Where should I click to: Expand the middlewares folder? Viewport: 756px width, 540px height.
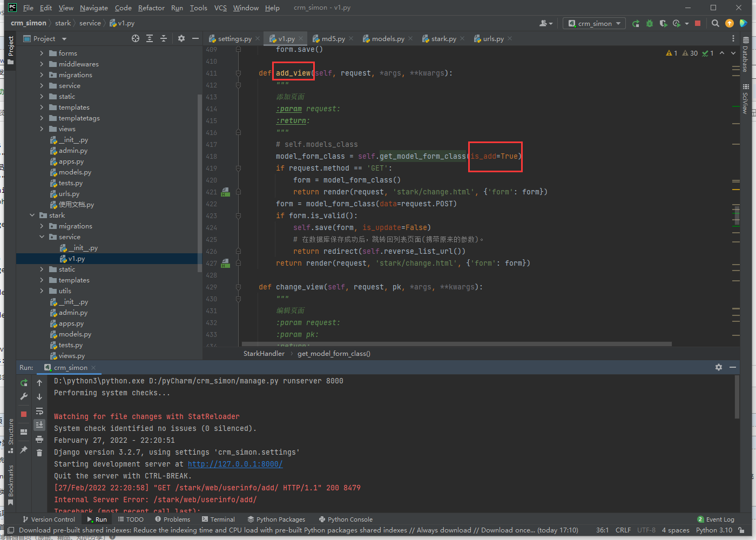tap(42, 64)
